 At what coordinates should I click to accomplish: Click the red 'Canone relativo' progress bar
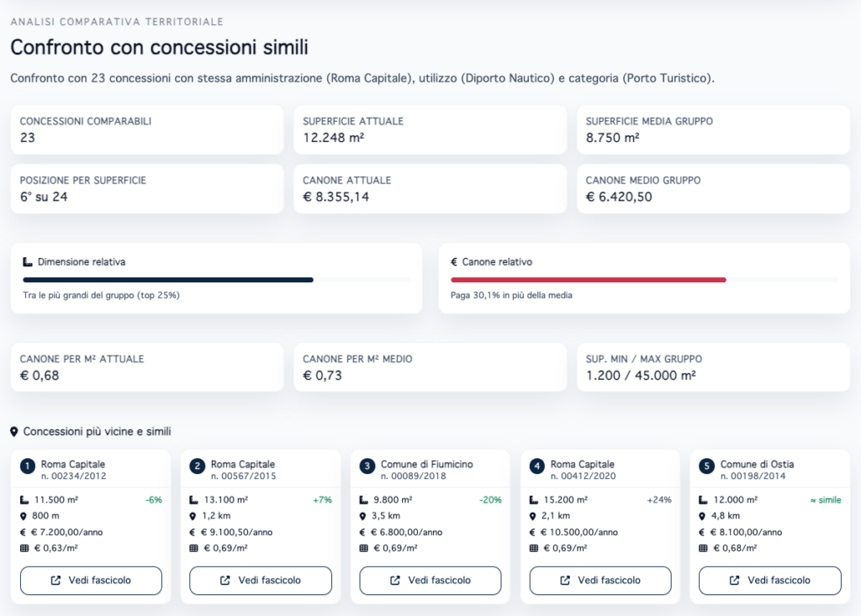tap(589, 280)
